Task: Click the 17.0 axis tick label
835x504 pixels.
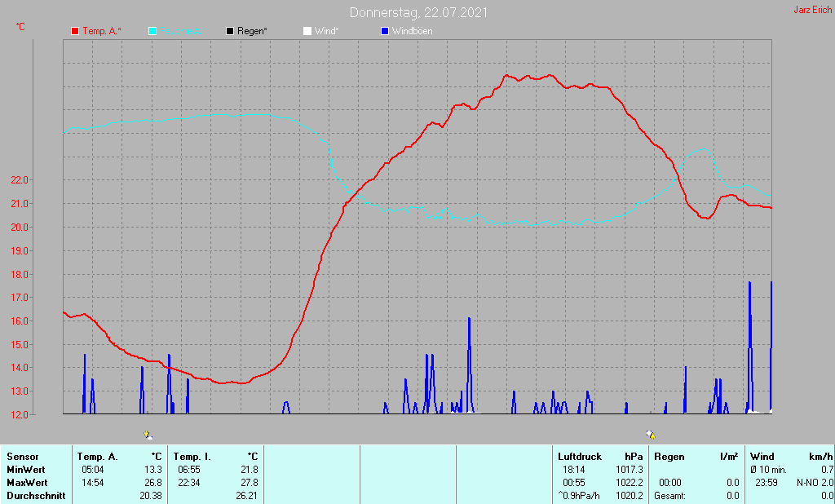Action: click(20, 298)
